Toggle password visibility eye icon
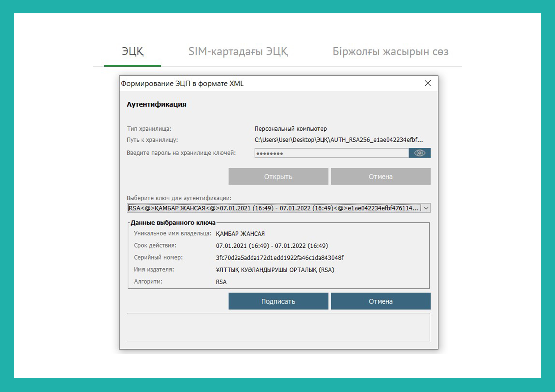 (x=419, y=153)
